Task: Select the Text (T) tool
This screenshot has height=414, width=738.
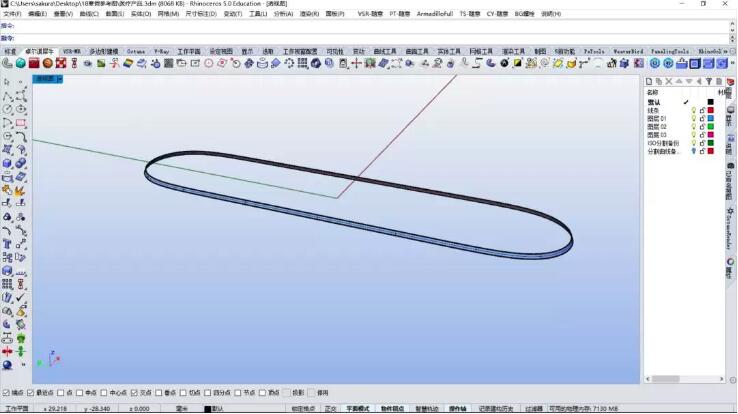Action: pyautogui.click(x=7, y=244)
